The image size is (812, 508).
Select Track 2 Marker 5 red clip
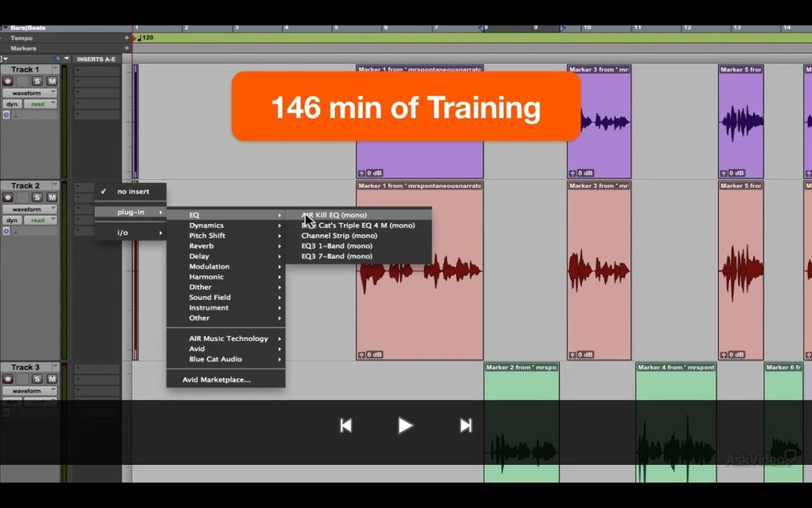click(741, 270)
